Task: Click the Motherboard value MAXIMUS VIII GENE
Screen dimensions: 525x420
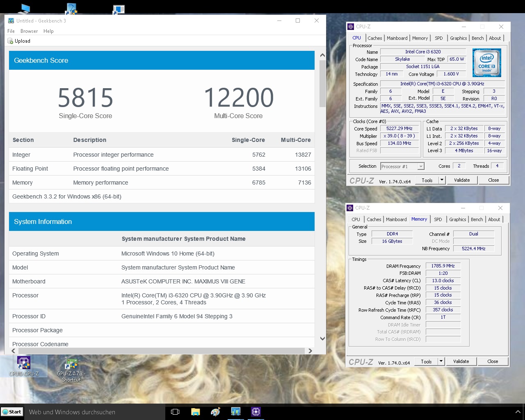Action: pos(183,281)
